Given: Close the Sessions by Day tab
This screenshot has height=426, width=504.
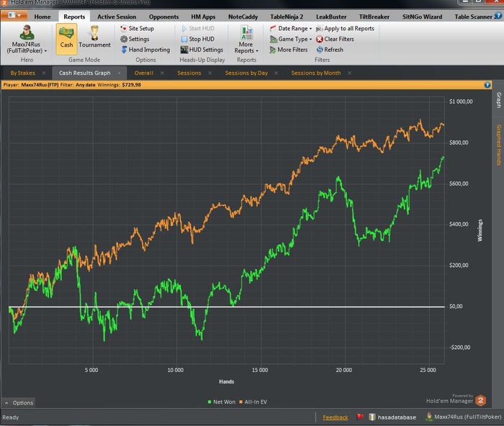Looking at the screenshot, I should (276, 73).
